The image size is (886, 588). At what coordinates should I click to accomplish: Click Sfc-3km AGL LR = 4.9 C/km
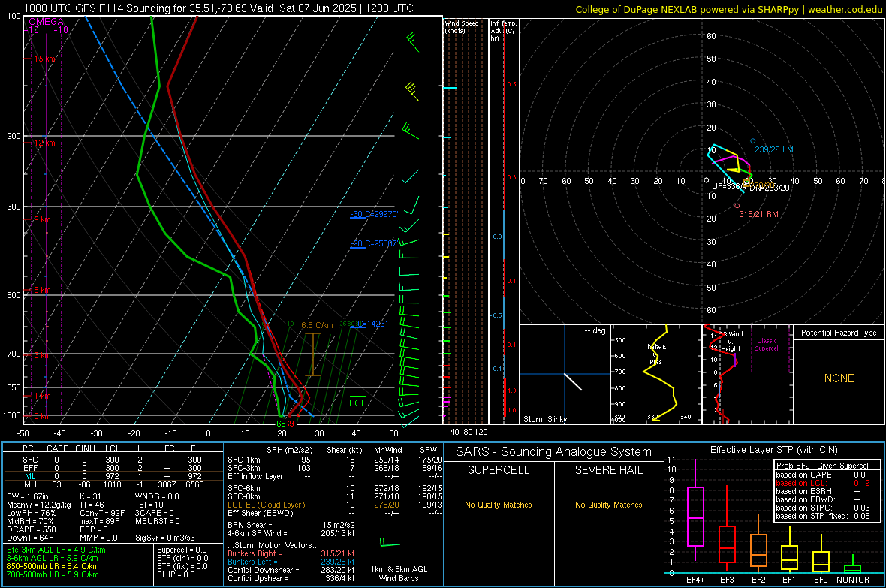[x=56, y=550]
